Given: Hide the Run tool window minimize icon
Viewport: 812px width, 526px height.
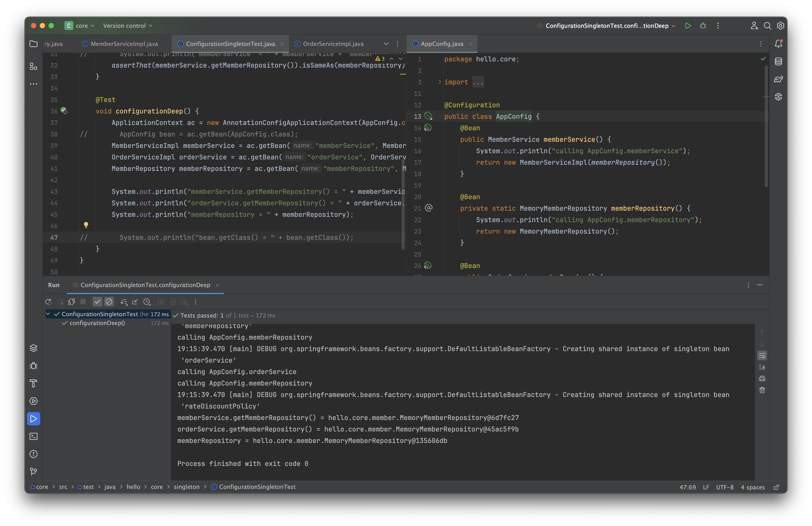Looking at the screenshot, I should click(760, 285).
